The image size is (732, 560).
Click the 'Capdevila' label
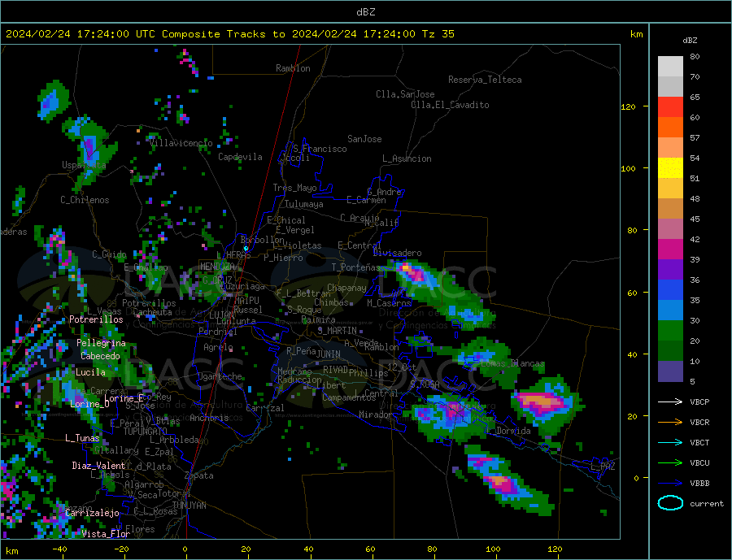tap(240, 157)
